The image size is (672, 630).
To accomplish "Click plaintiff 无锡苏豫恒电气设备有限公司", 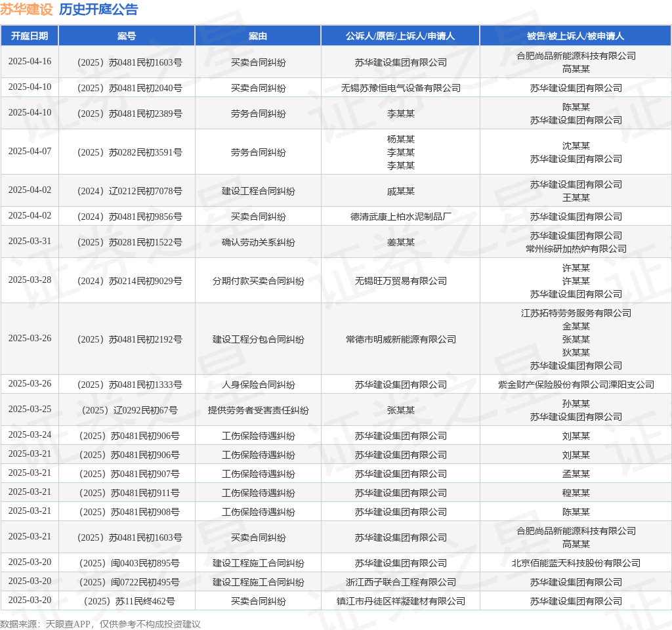I will (401, 88).
